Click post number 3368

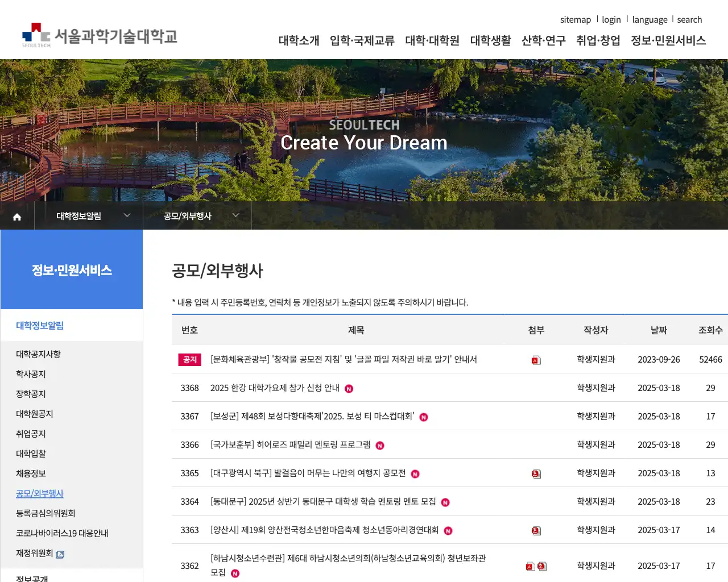pos(189,388)
